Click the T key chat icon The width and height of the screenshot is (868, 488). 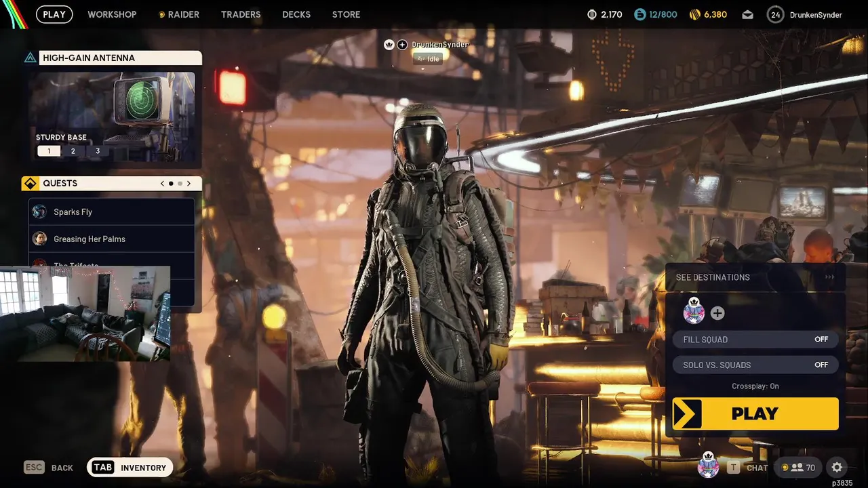734,468
